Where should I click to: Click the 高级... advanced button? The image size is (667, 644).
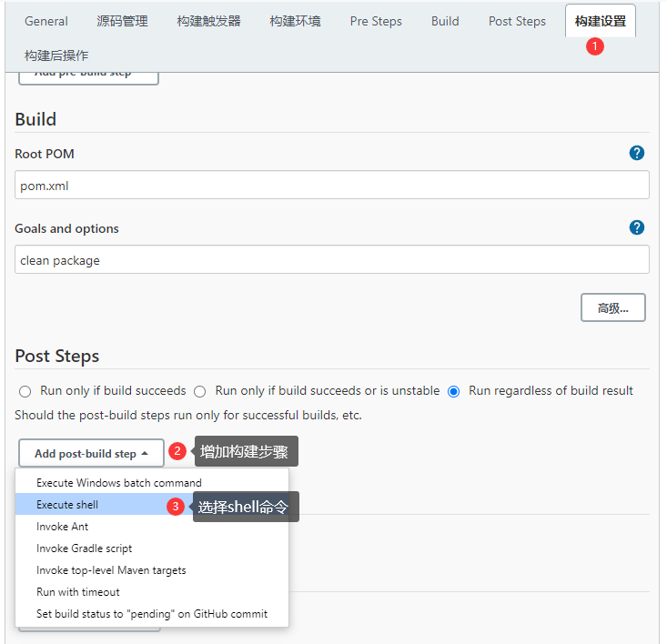pyautogui.click(x=613, y=307)
